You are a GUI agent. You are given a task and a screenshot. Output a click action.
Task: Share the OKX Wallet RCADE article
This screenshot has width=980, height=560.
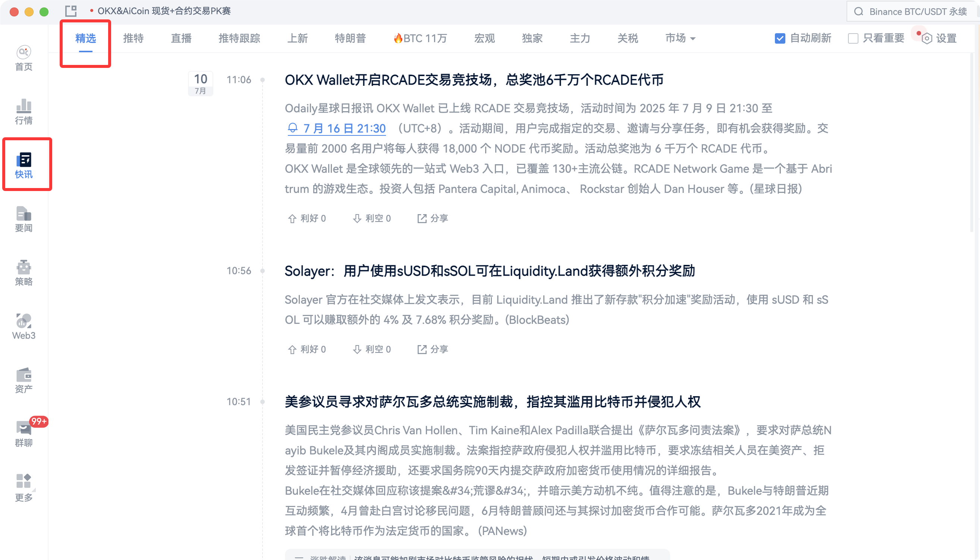pos(433,219)
